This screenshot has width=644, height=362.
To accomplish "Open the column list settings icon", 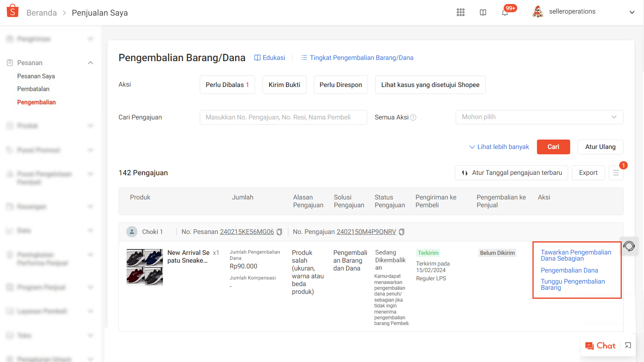I will pyautogui.click(x=616, y=173).
